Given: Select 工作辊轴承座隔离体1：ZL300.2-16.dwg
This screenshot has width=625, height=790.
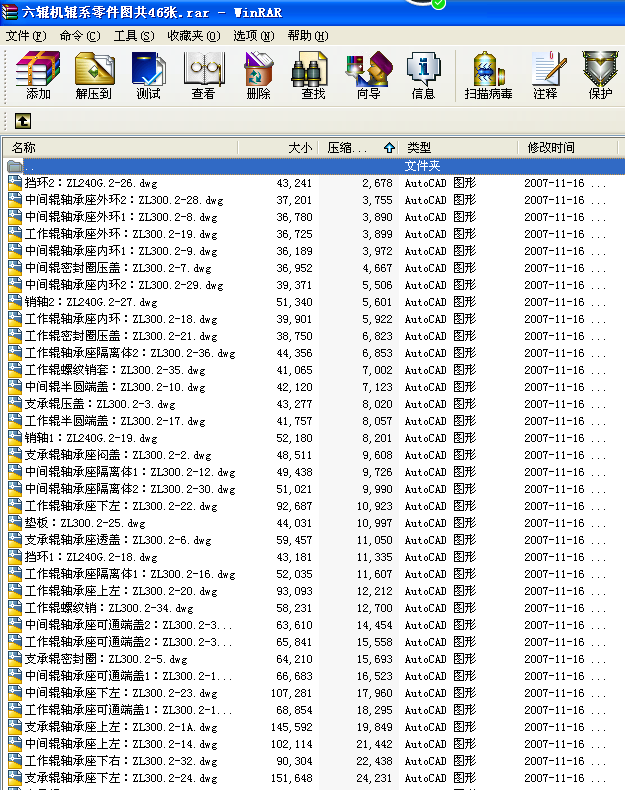Looking at the screenshot, I should [x=130, y=574].
